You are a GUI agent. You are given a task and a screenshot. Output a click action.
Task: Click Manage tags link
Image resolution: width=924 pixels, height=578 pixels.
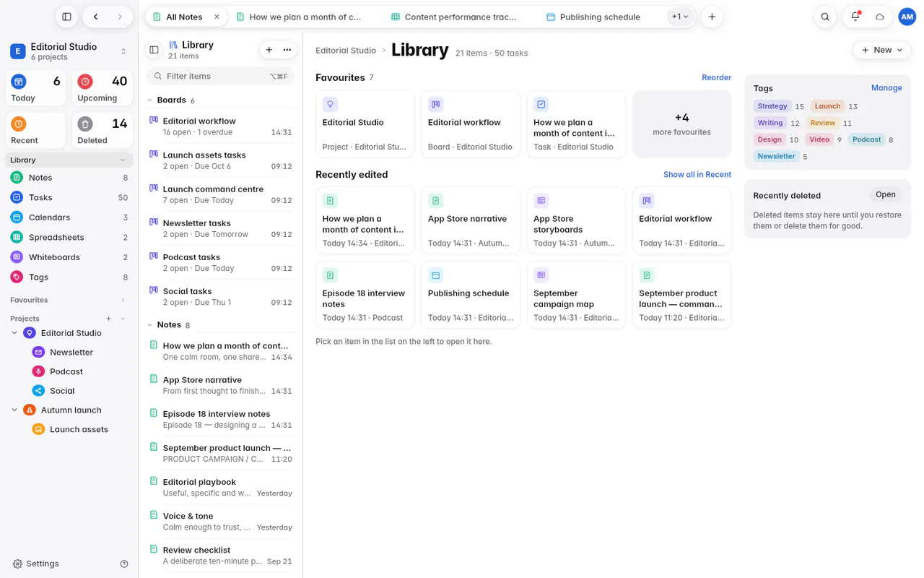[886, 88]
